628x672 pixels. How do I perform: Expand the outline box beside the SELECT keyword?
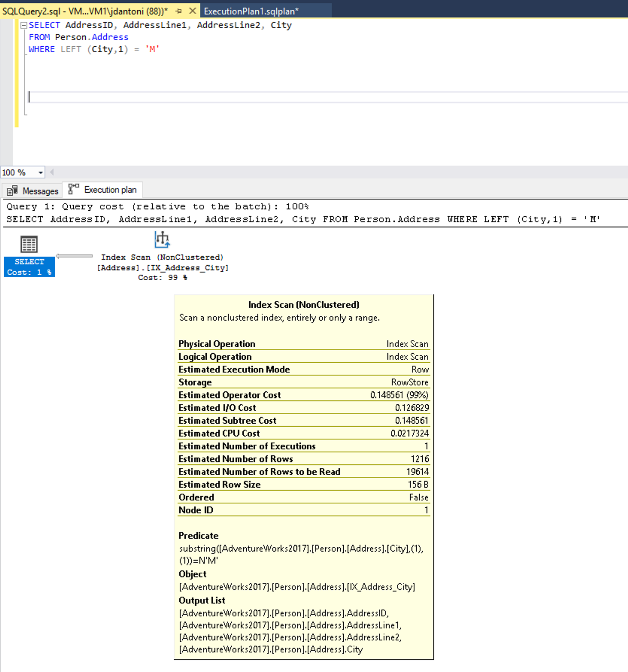click(23, 25)
